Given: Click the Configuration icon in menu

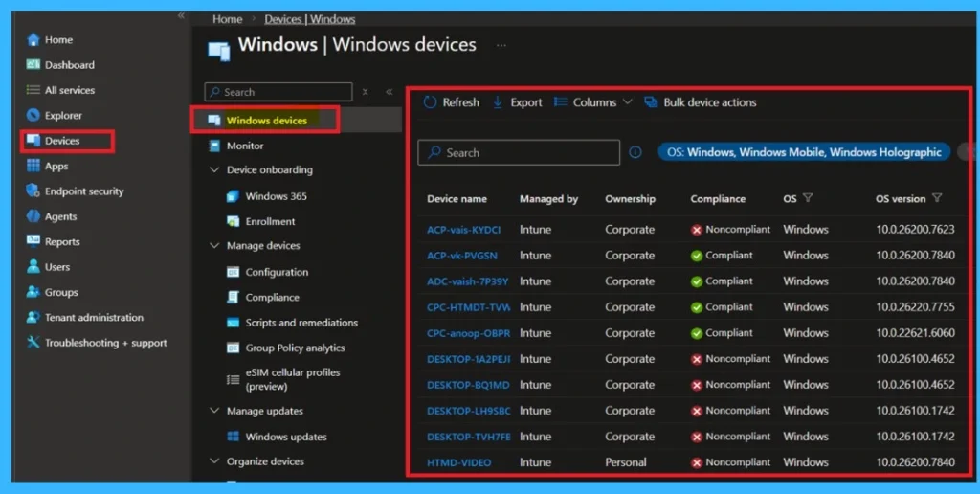Looking at the screenshot, I should pos(233,272).
